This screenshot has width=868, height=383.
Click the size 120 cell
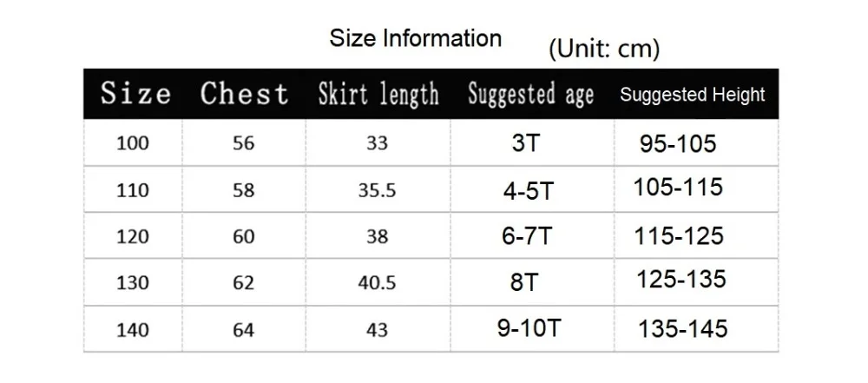[133, 237]
